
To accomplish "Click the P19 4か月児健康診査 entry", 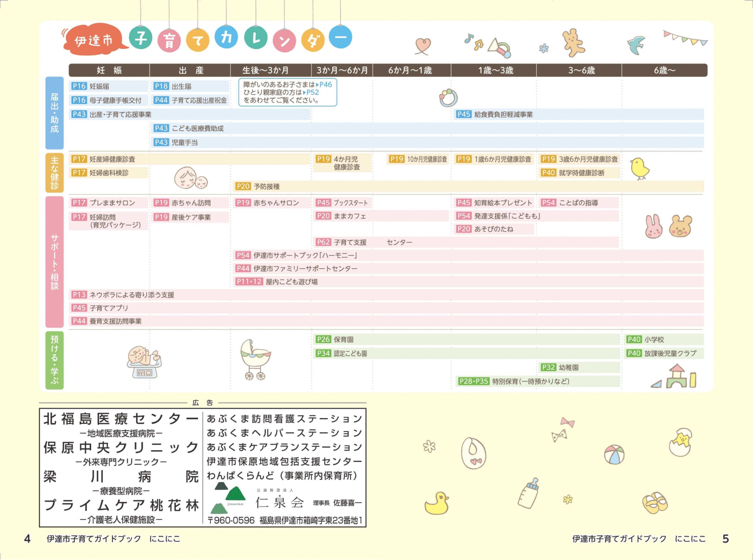I will (x=342, y=163).
